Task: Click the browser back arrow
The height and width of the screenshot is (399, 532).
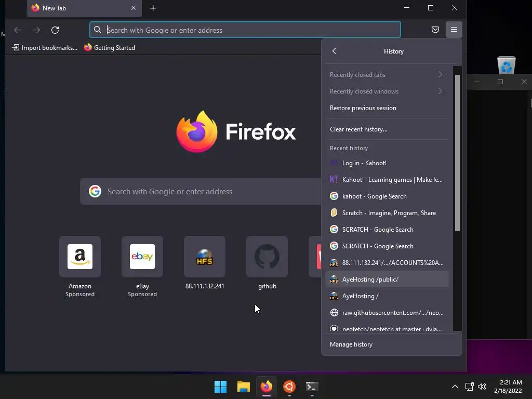Action: click(x=18, y=30)
